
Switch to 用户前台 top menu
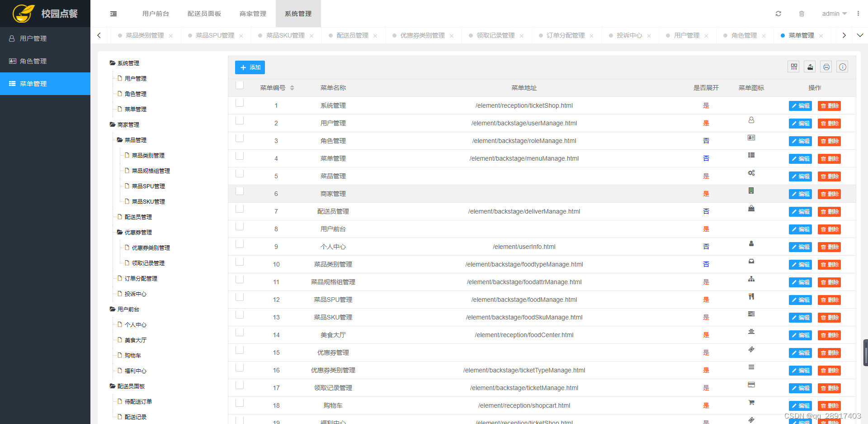click(x=156, y=14)
